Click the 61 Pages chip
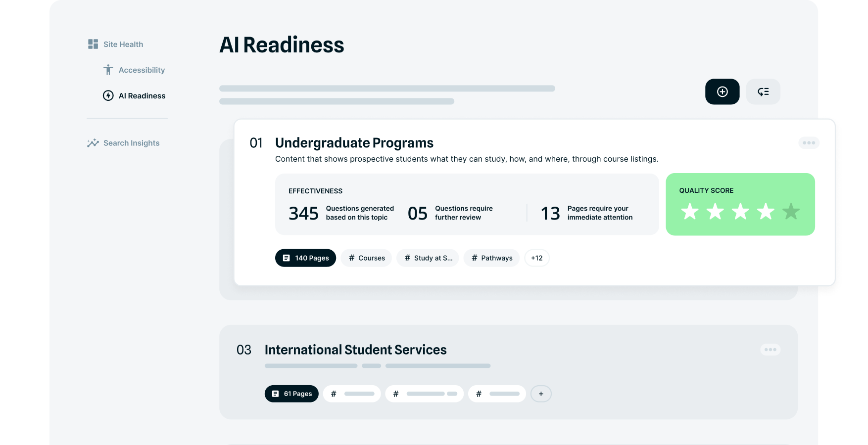The height and width of the screenshot is (445, 868). point(291,394)
